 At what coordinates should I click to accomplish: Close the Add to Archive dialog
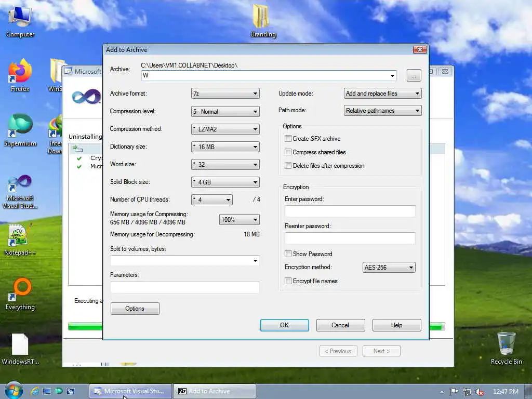pos(420,49)
